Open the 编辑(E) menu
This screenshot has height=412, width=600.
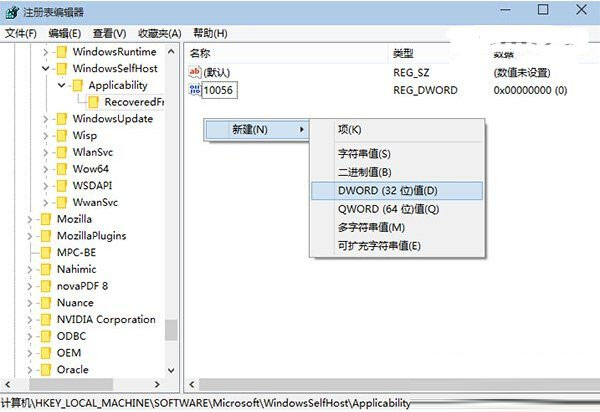pyautogui.click(x=64, y=33)
